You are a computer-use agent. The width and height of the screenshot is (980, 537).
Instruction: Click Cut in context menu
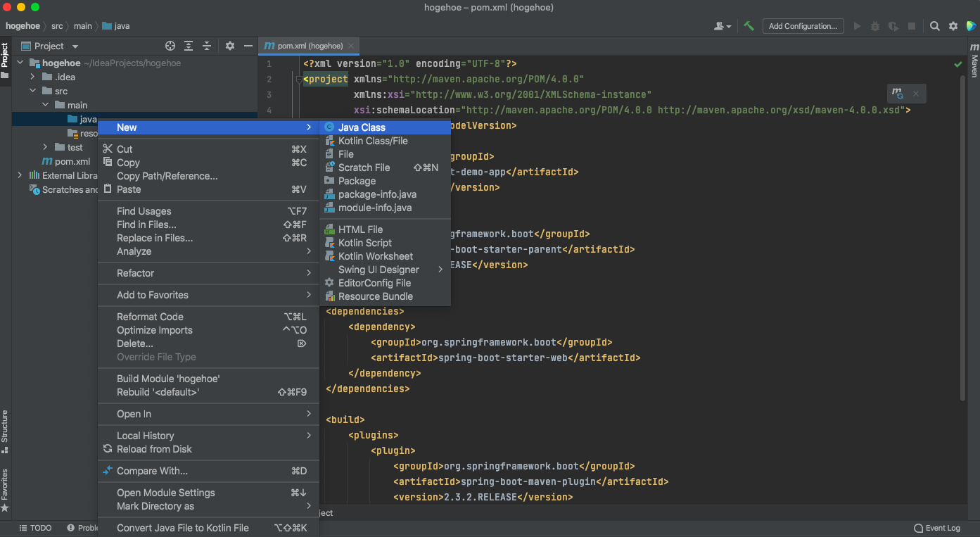(208, 149)
